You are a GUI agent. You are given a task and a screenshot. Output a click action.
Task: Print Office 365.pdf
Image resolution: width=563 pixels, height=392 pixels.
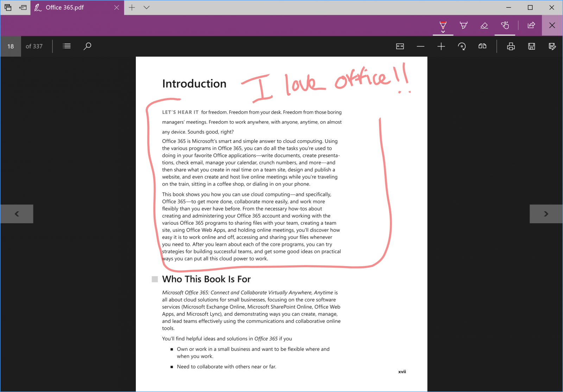(x=511, y=46)
